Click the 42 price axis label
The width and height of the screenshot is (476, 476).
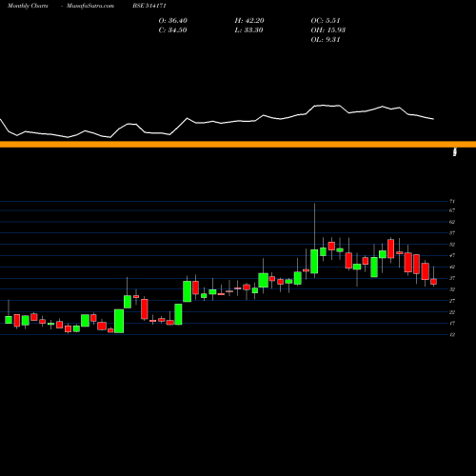(452, 267)
